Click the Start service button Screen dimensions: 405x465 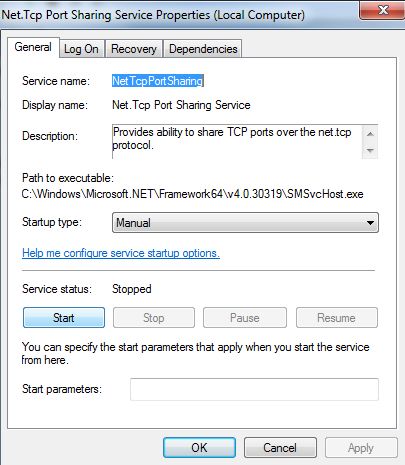point(64,318)
